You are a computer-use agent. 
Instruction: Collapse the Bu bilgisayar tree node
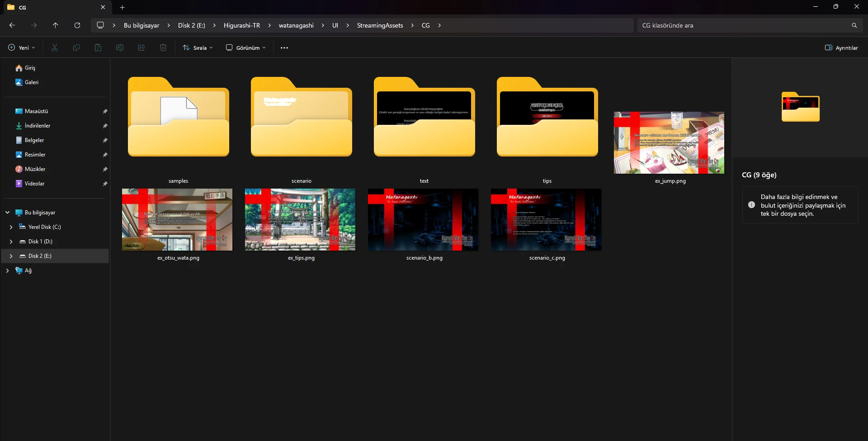(x=7, y=213)
